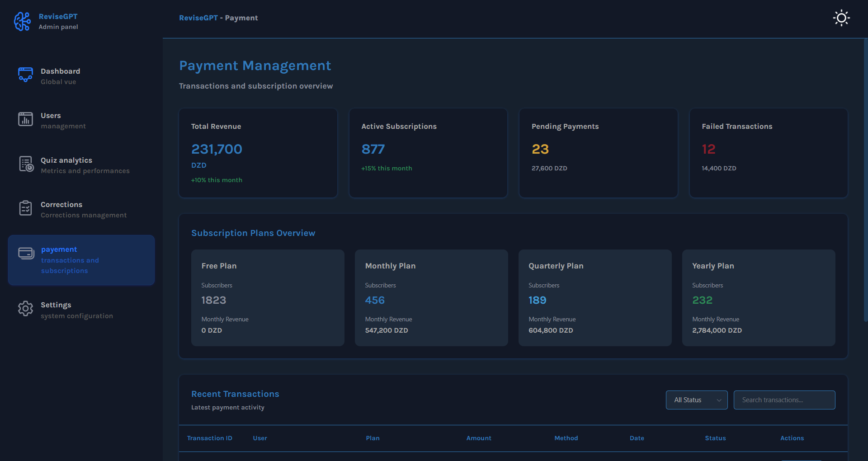This screenshot has height=461, width=868.
Task: Click the Search transactions input field
Action: click(x=784, y=400)
